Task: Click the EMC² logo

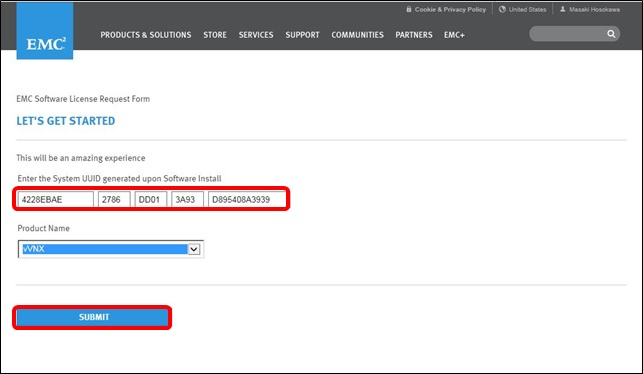Action: (45, 31)
